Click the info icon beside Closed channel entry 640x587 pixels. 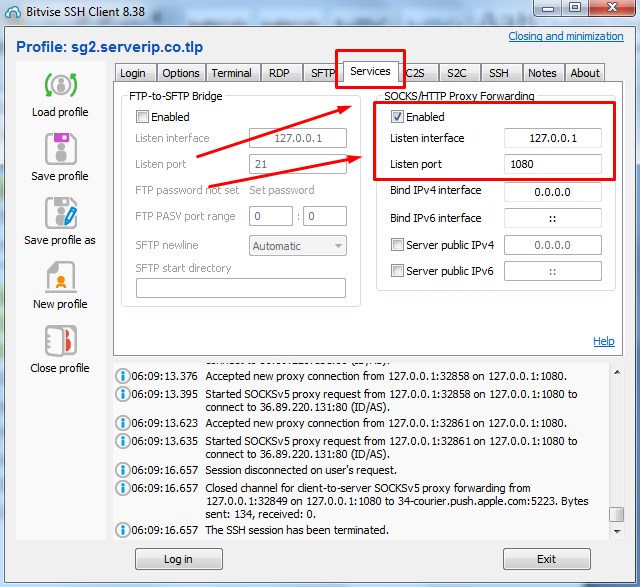(x=122, y=487)
